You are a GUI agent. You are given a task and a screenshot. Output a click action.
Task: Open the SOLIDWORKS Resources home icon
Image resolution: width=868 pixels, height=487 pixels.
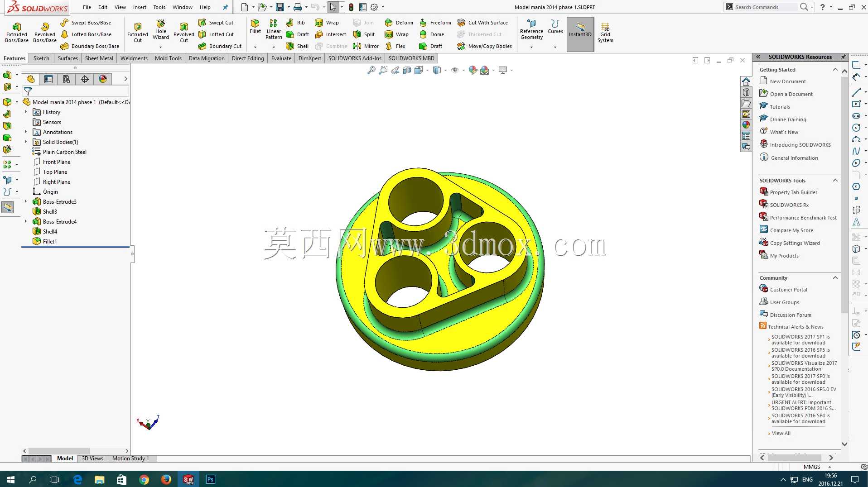pos(746,81)
